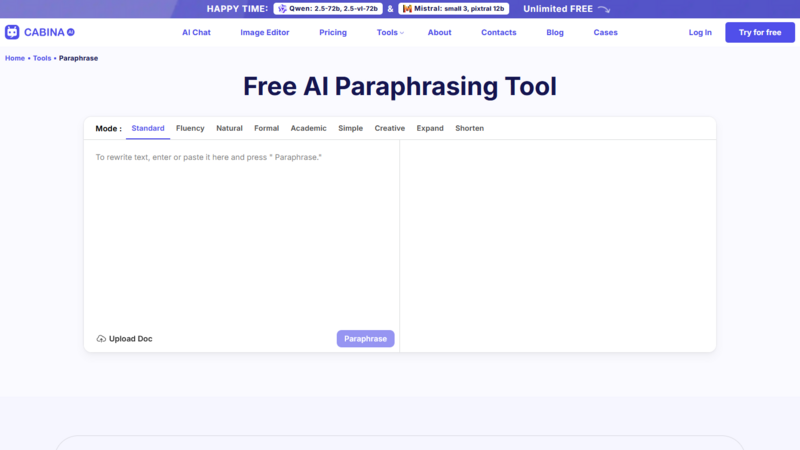800x450 pixels.
Task: Click the Mistral small 3 banner badge
Action: point(454,9)
